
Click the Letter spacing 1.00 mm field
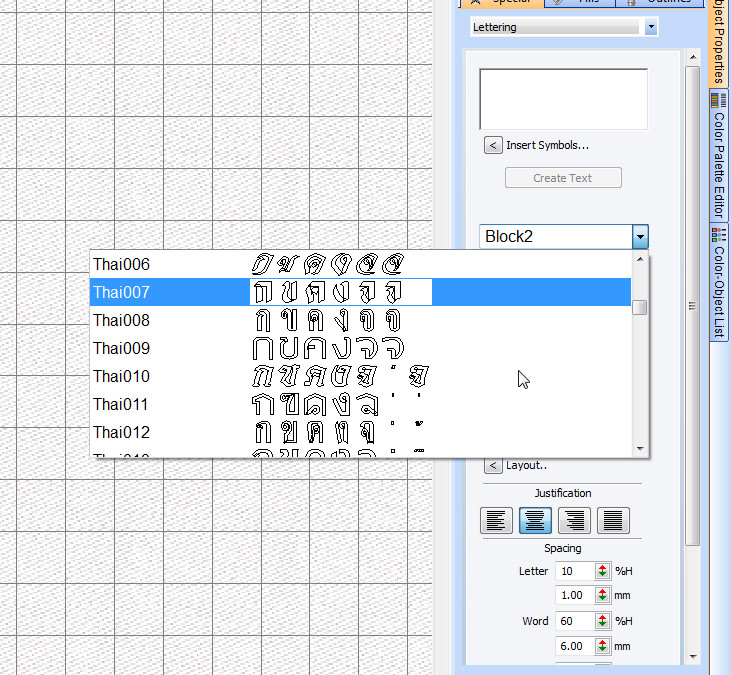pos(575,595)
